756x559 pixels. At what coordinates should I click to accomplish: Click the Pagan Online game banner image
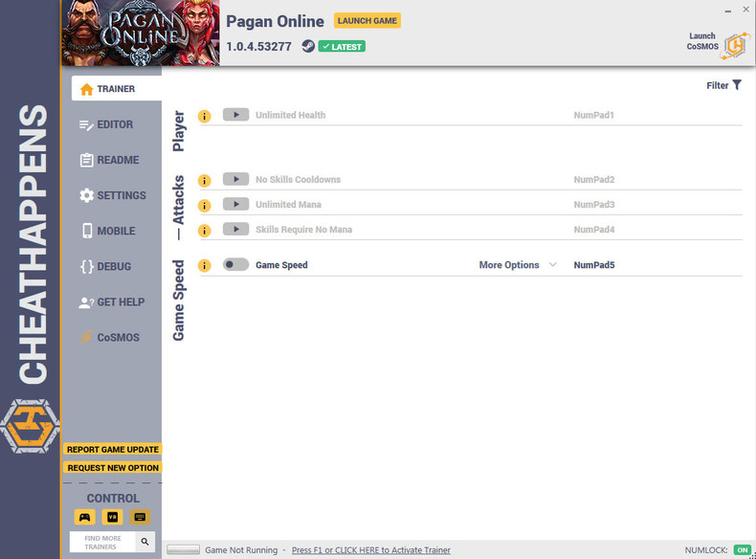click(x=141, y=33)
